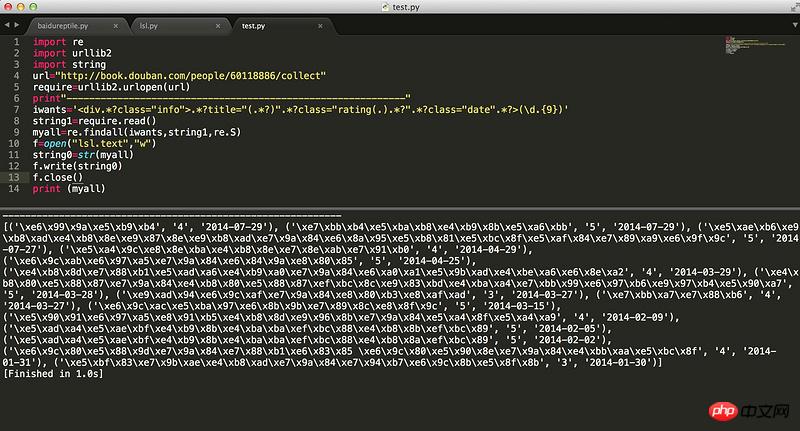Close the lsl.py tab
This screenshot has width=800, height=431.
218,26
